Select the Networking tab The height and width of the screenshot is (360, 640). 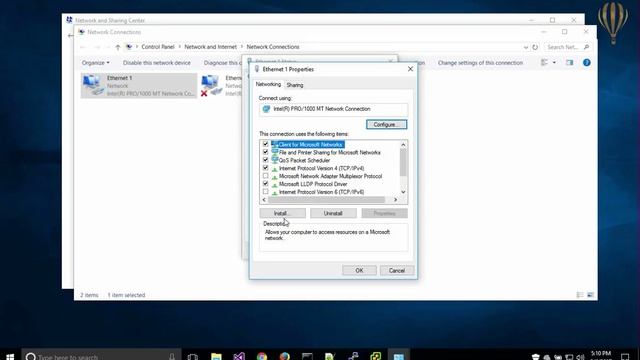tap(268, 84)
